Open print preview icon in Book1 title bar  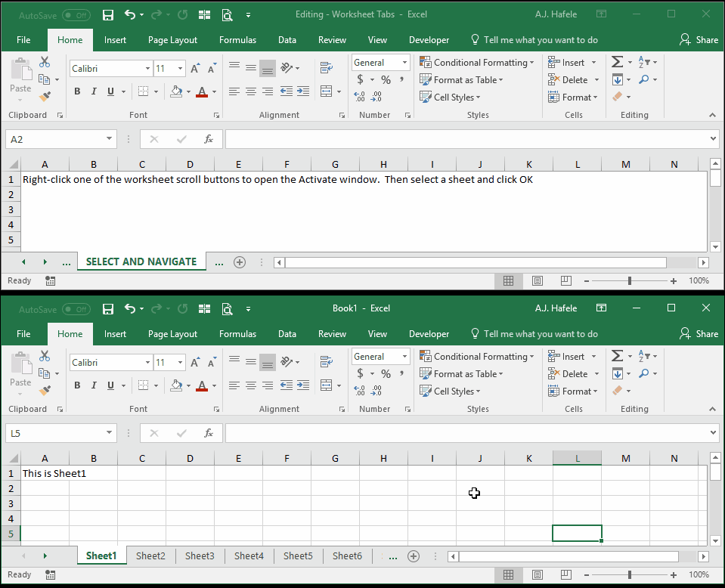click(x=227, y=309)
